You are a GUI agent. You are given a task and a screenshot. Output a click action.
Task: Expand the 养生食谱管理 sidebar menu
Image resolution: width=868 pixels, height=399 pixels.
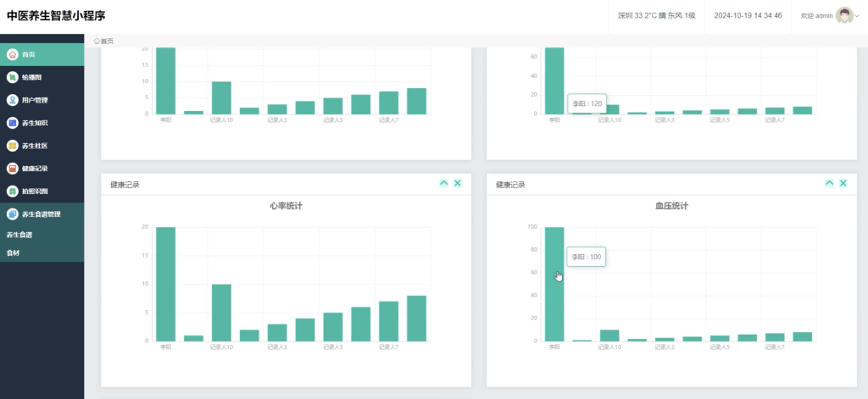click(42, 214)
